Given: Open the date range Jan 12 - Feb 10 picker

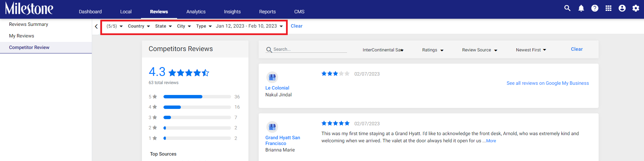Looking at the screenshot, I should click(x=249, y=26).
